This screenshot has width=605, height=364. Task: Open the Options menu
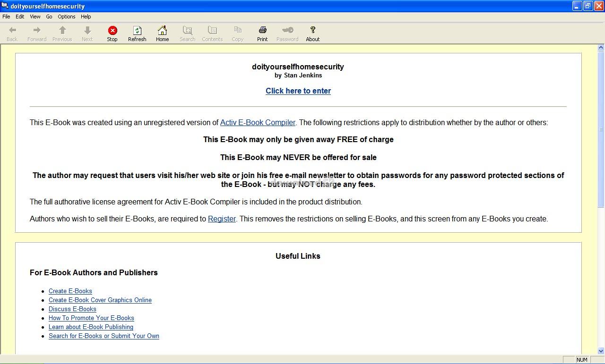tap(67, 17)
